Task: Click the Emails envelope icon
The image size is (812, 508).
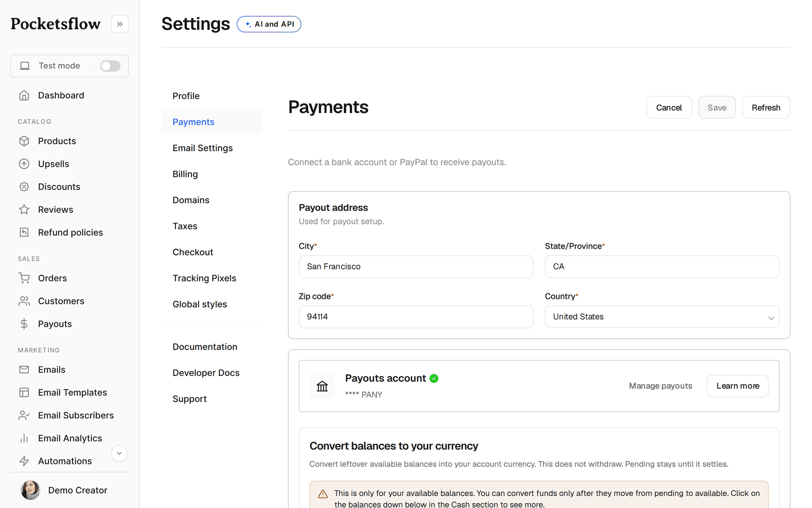Action: (24, 369)
